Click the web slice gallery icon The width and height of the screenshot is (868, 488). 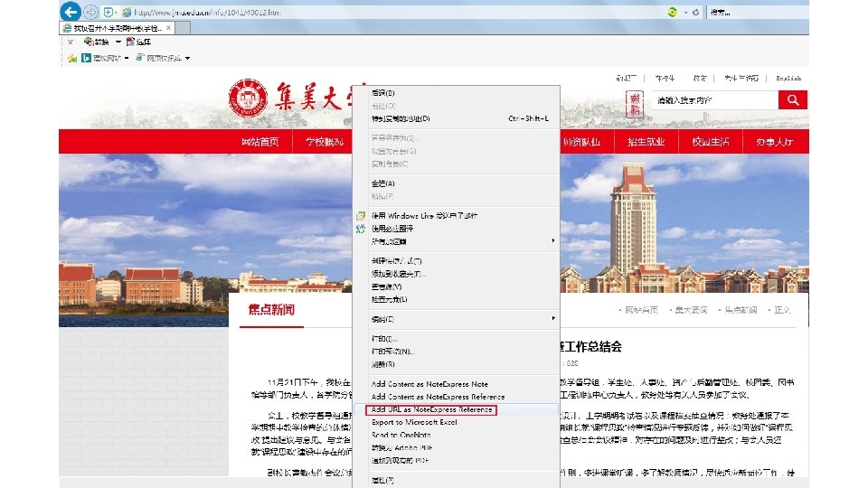pyautogui.click(x=140, y=58)
